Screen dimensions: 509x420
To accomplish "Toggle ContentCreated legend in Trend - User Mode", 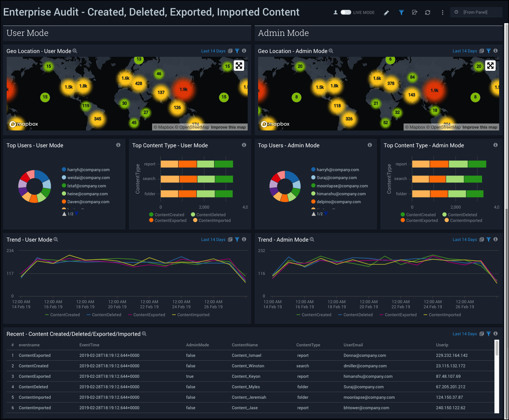I will coord(63,315).
